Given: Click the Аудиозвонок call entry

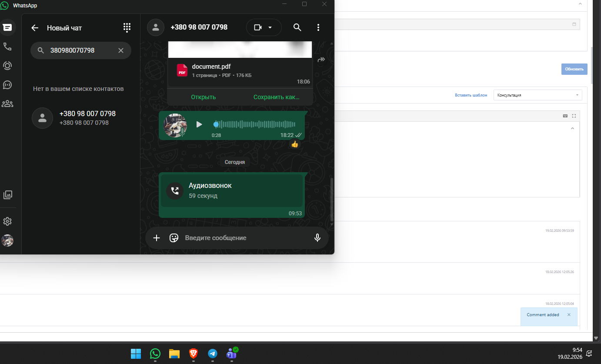Looking at the screenshot, I should tap(232, 190).
